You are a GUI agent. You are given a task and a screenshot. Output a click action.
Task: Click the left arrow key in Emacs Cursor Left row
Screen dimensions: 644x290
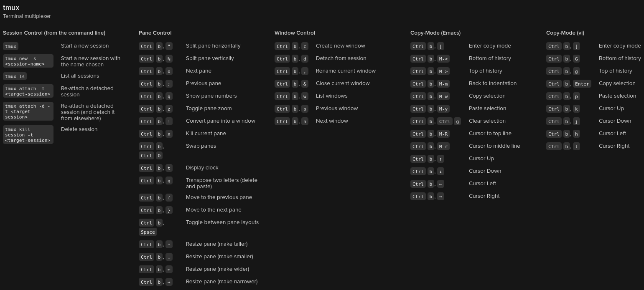pyautogui.click(x=440, y=184)
